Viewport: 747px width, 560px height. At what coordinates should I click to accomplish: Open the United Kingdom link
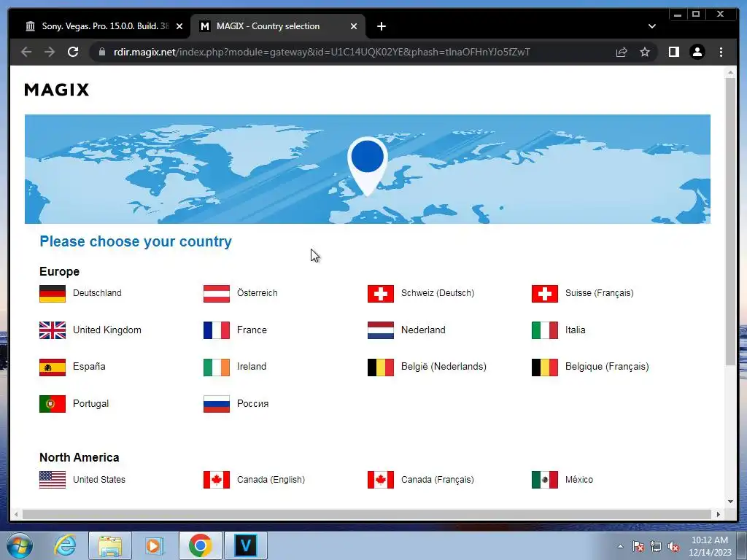(107, 330)
